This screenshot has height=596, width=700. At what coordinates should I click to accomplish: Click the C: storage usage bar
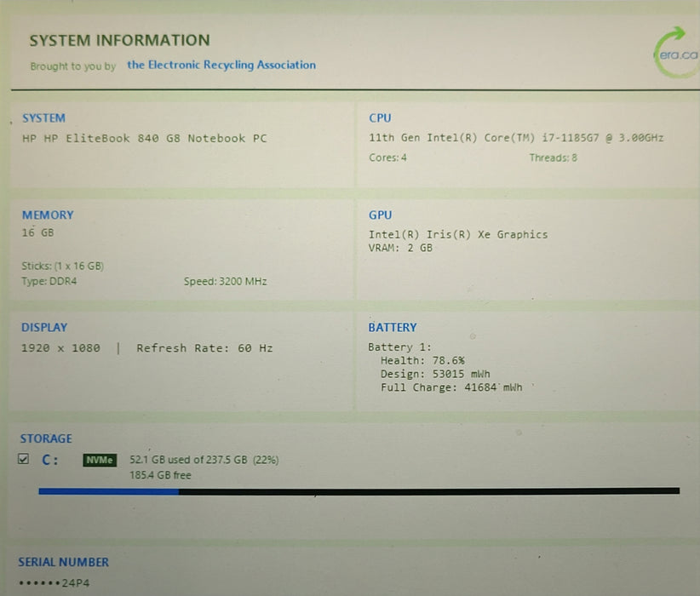pyautogui.click(x=359, y=491)
